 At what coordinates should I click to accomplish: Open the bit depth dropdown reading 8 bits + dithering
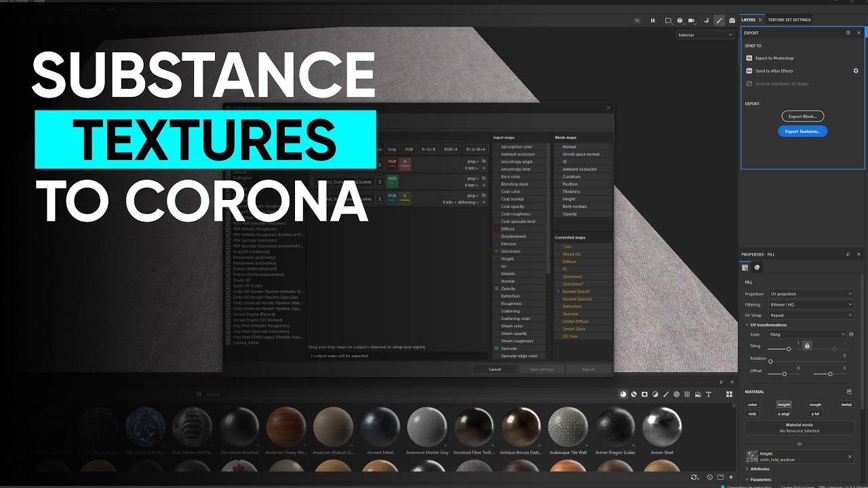point(460,202)
